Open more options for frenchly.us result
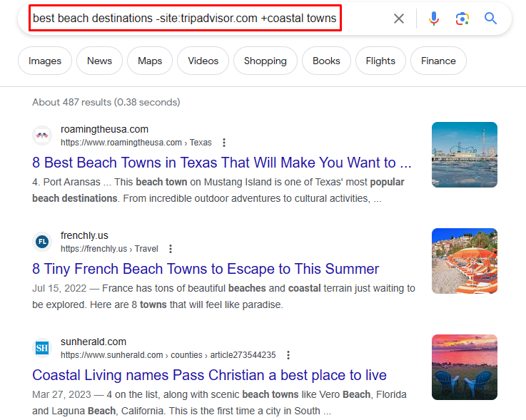 171,249
